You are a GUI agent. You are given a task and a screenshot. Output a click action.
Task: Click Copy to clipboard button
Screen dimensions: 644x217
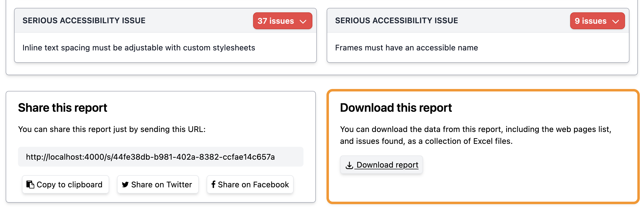pos(65,184)
